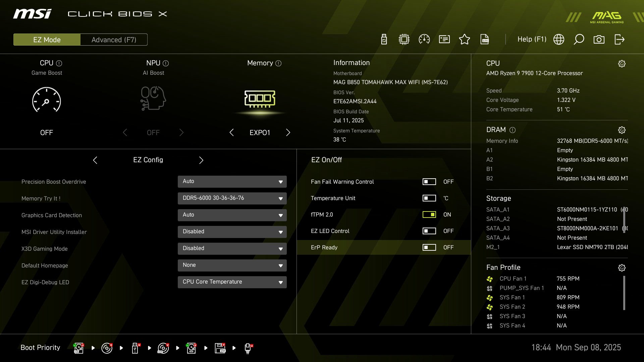Open hardware monitor gauge icon

[424, 40]
